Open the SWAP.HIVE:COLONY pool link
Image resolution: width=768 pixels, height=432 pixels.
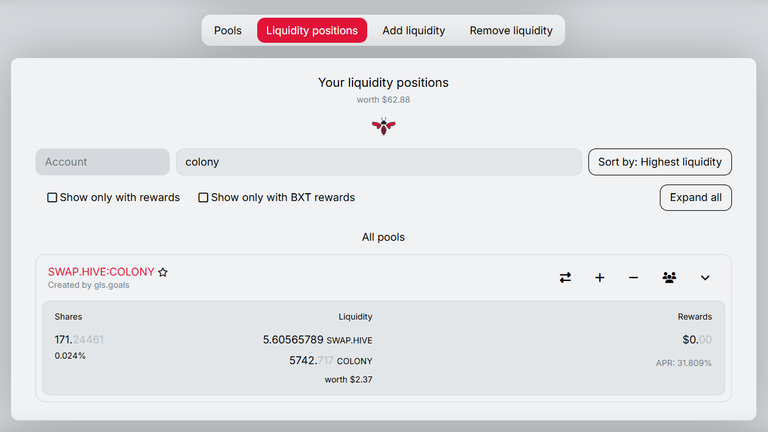(x=101, y=272)
